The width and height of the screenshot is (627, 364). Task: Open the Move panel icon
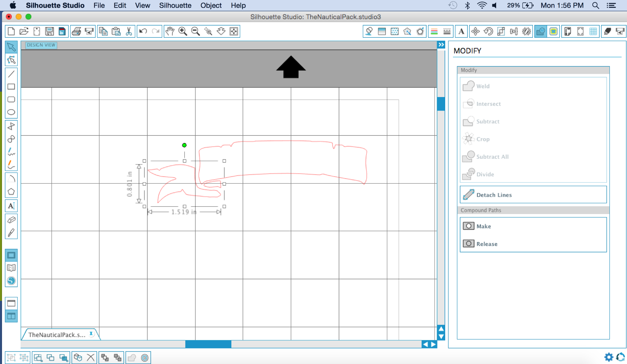[476, 31]
